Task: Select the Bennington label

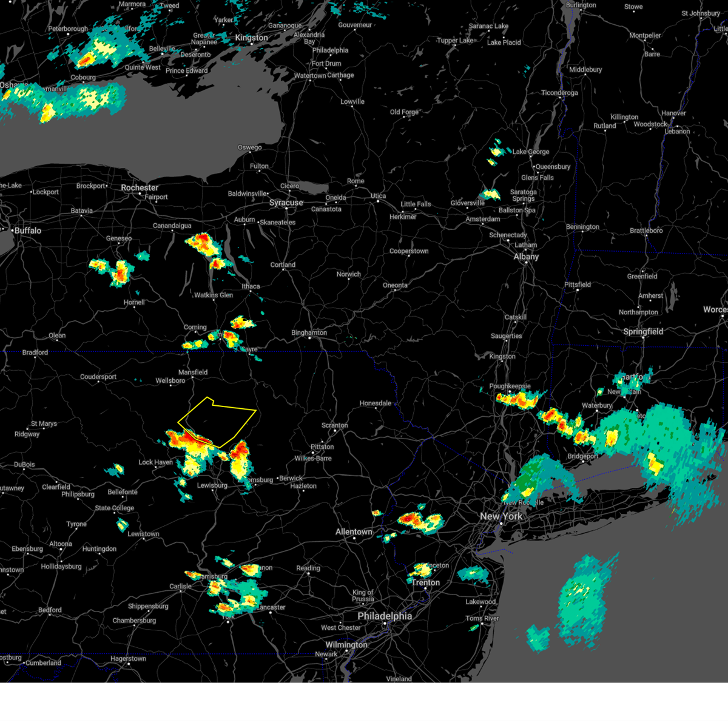Action: point(582,227)
